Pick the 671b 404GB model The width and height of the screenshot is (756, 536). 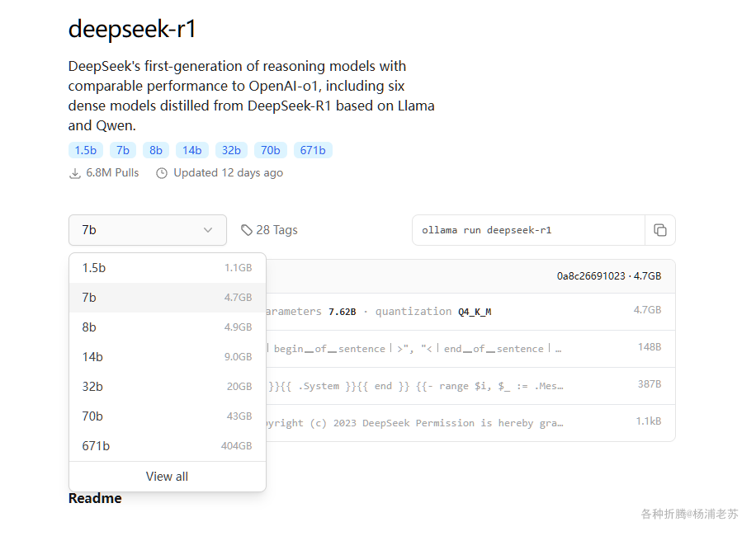(x=167, y=446)
